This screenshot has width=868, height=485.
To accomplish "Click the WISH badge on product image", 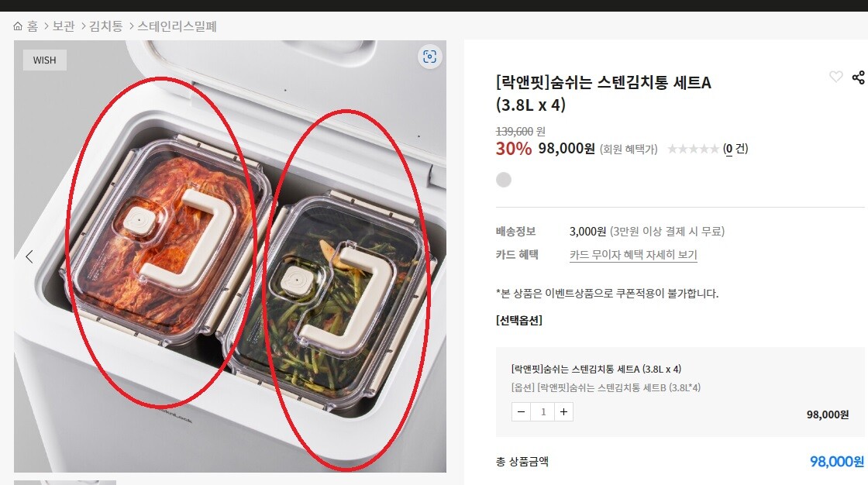I will (45, 60).
